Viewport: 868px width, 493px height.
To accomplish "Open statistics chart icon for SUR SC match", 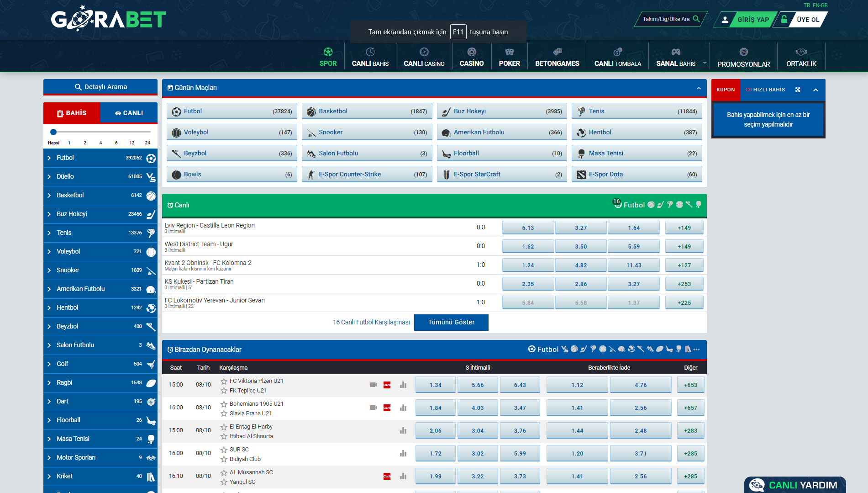I will pyautogui.click(x=403, y=453).
